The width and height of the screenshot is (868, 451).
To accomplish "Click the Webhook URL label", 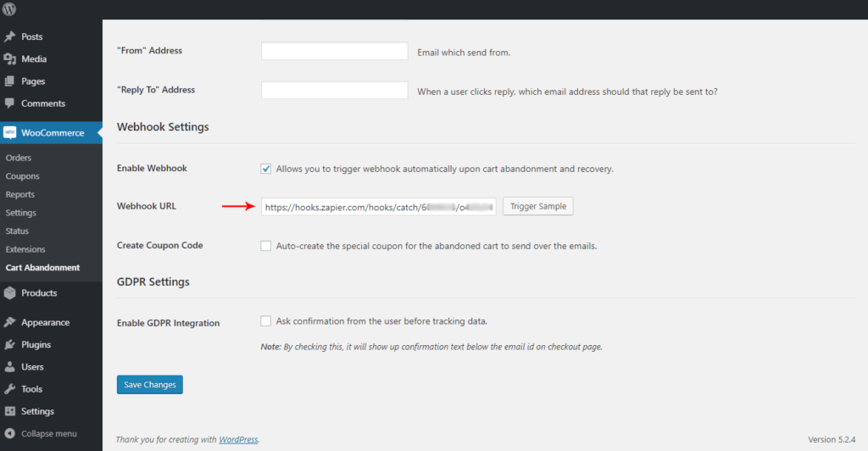I will 146,206.
